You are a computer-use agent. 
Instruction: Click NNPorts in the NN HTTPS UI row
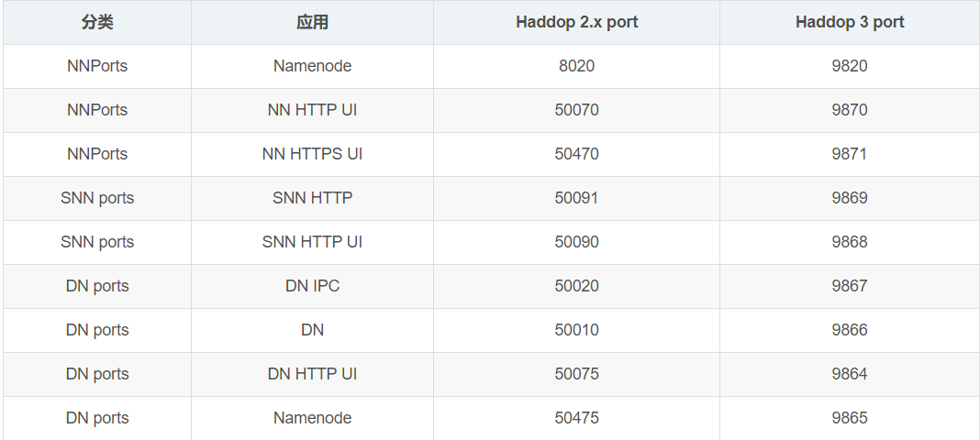[x=97, y=154]
